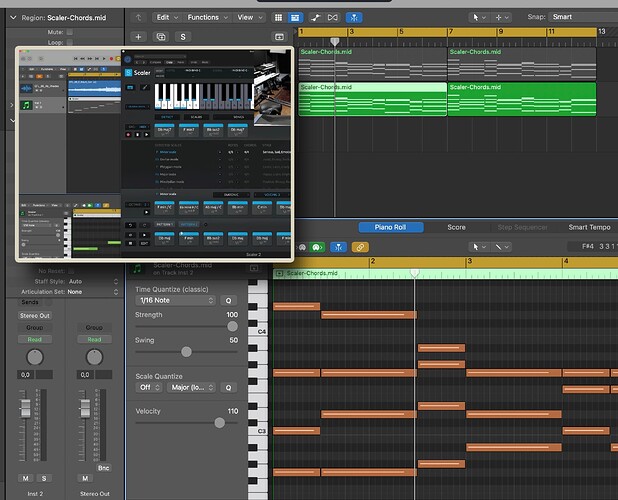Open the Edit menu in tracks area
This screenshot has width=618, height=500.
click(167, 17)
